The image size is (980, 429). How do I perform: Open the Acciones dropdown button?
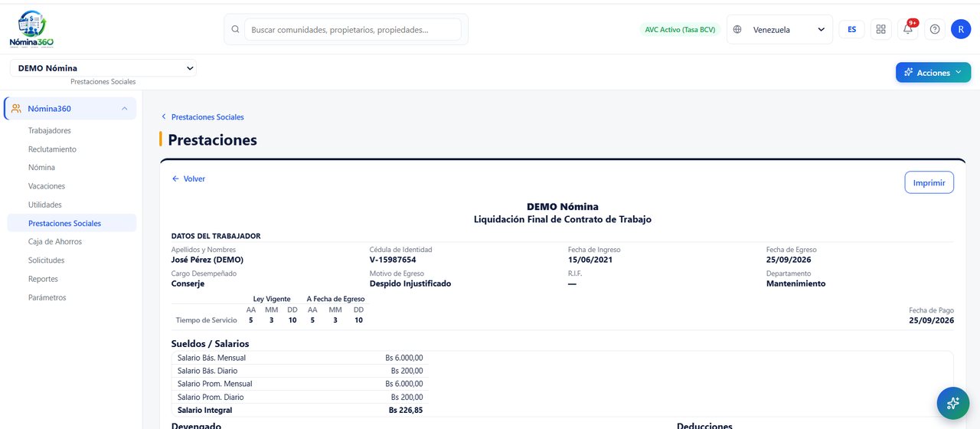click(933, 72)
